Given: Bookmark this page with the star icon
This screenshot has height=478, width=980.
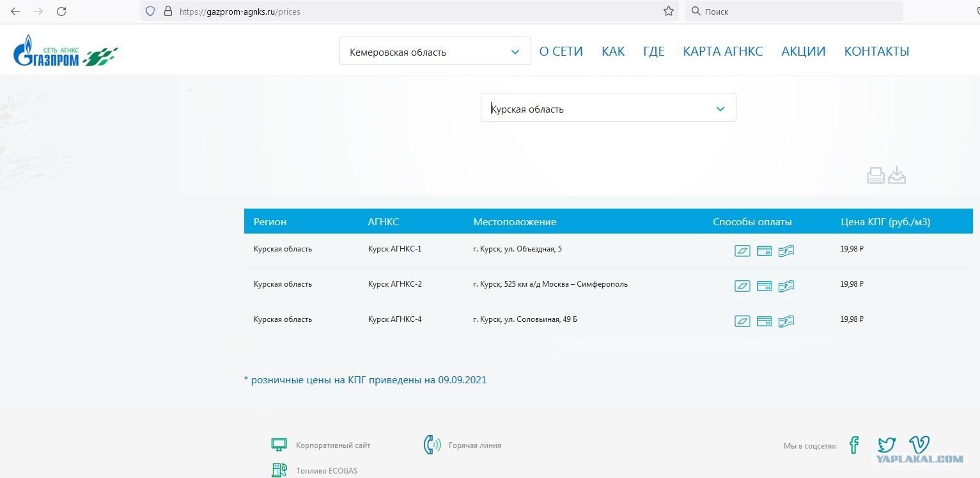Looking at the screenshot, I should (669, 11).
